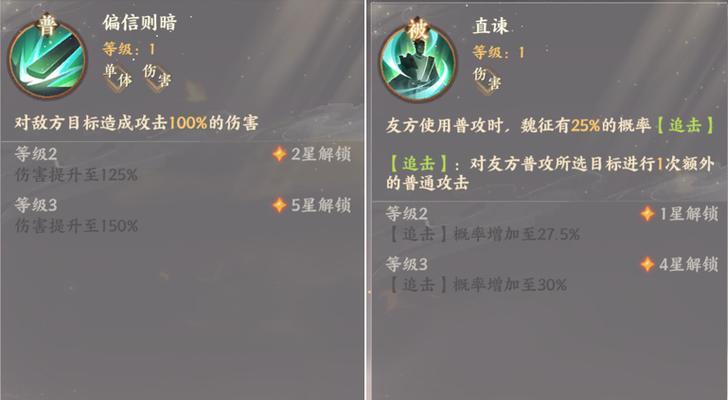Select the 伤害 tag under 偏信则暗
The width and height of the screenshot is (728, 400).
(157, 76)
